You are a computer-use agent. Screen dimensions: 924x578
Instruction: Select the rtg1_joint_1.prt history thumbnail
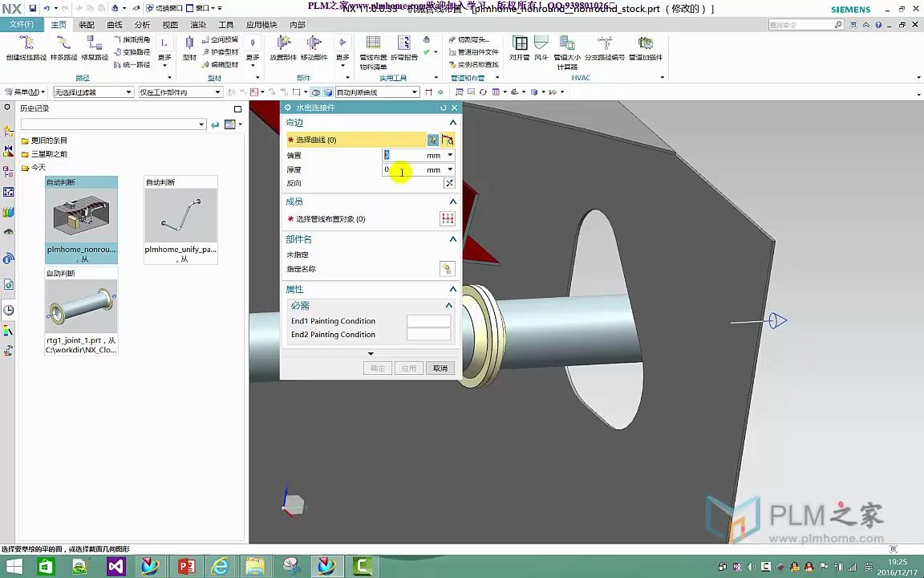(81, 311)
